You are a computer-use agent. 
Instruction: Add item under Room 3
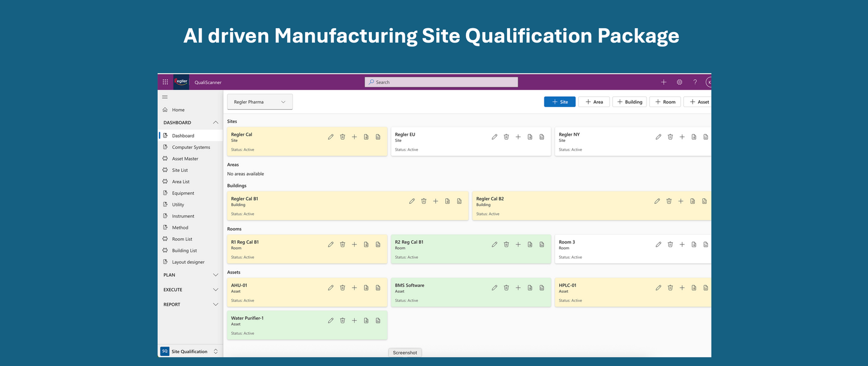[682, 244]
